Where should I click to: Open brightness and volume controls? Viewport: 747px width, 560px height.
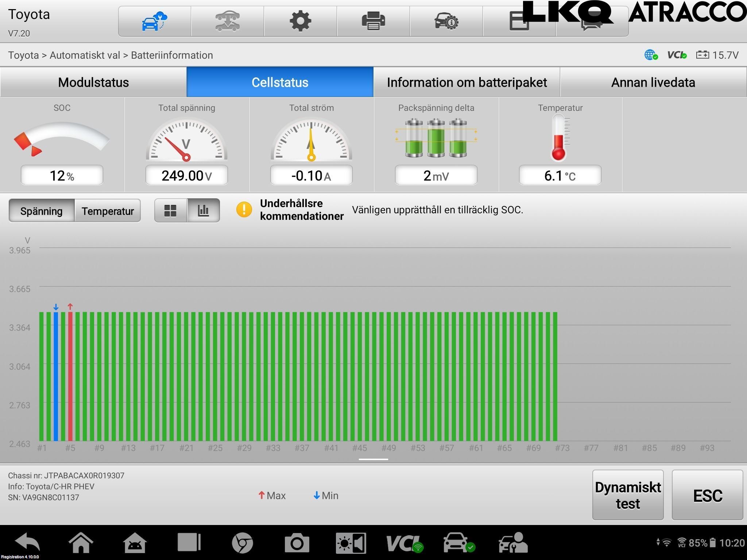(351, 543)
